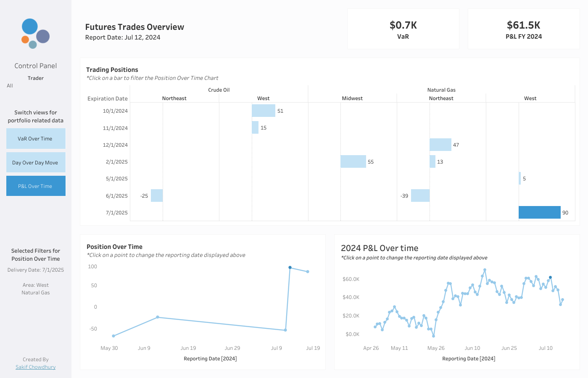
Task: Switch to VaR Over Time view
Action: (36, 139)
